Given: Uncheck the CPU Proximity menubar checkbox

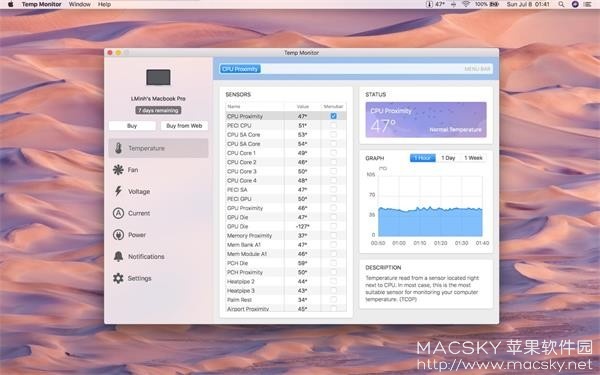Looking at the screenshot, I should pyautogui.click(x=333, y=116).
